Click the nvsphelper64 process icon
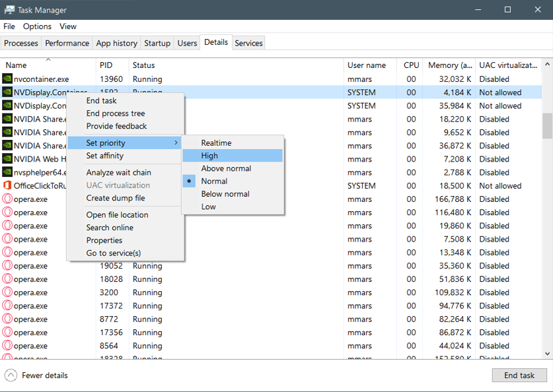553x392 pixels. pyautogui.click(x=7, y=172)
